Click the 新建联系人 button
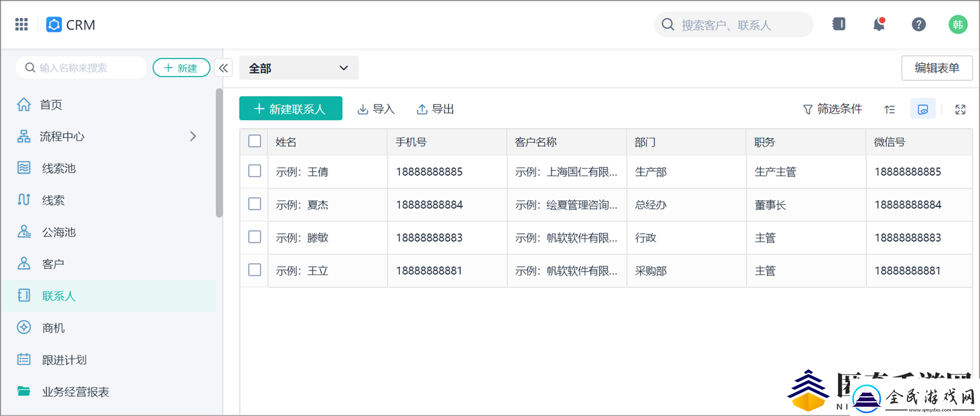 coord(291,109)
